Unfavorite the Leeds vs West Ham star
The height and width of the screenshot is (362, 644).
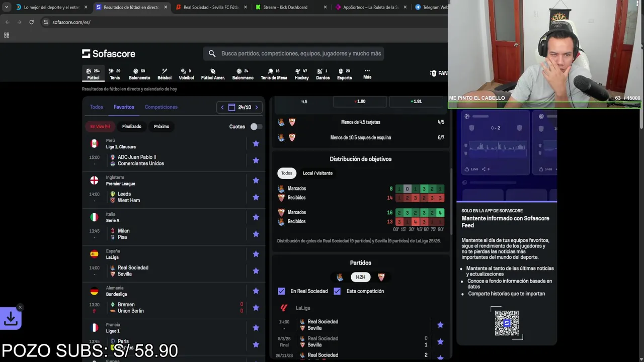256,197
